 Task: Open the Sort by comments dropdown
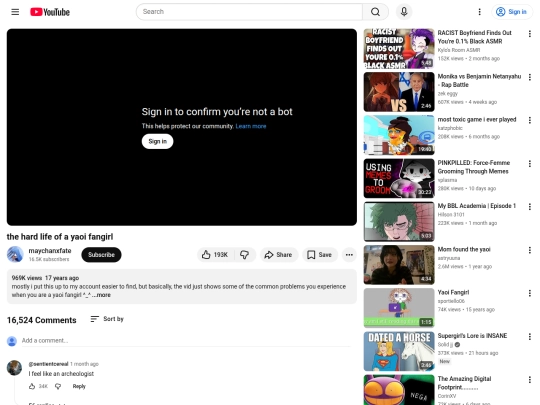107,319
